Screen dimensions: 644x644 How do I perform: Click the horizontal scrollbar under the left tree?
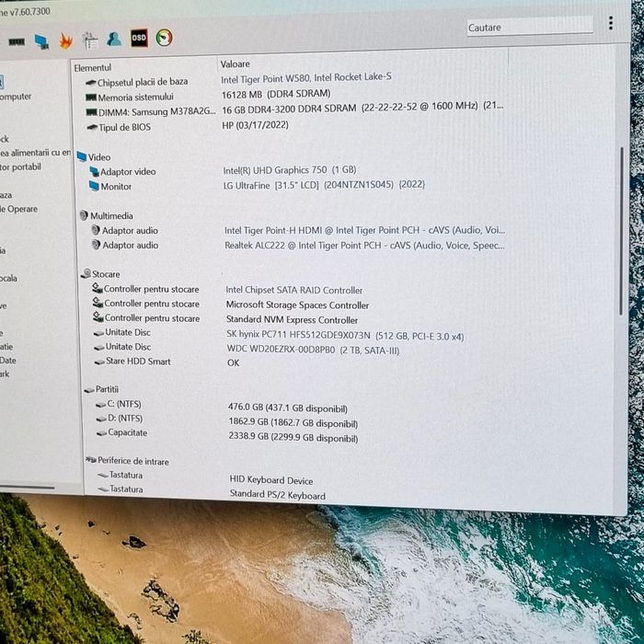point(27,488)
